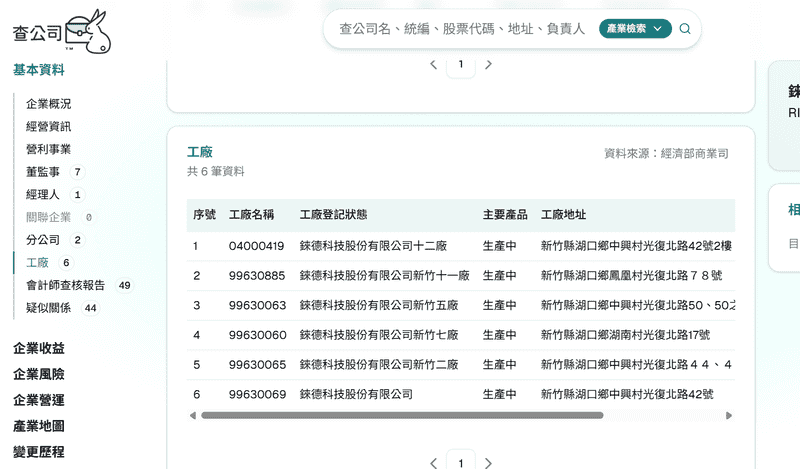Viewport: 800px width, 469px height.
Task: Expand 企業風險 section
Action: click(x=39, y=374)
